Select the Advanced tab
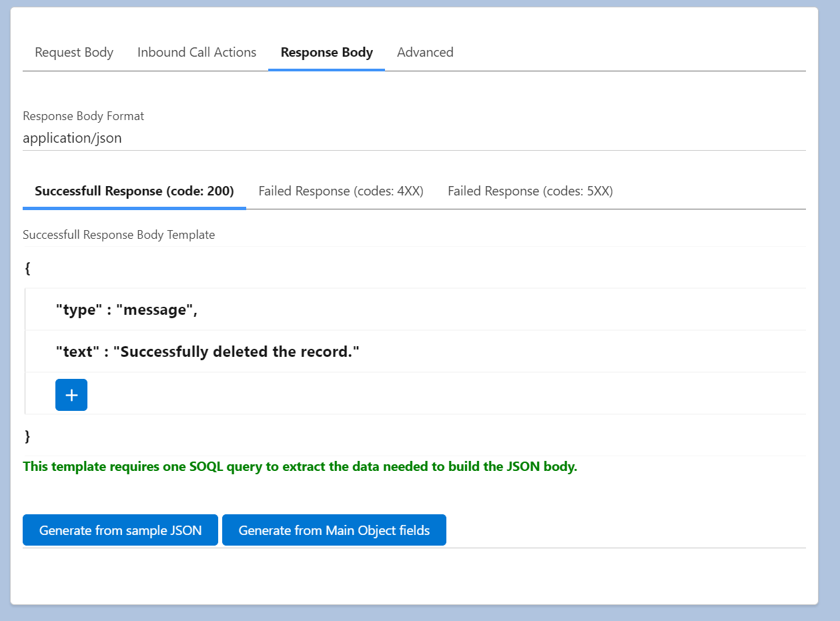 [x=425, y=52]
